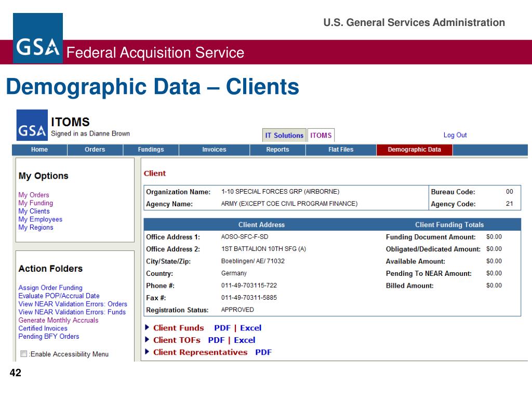
Task: Select country value 'Germany'
Action: pos(234,273)
